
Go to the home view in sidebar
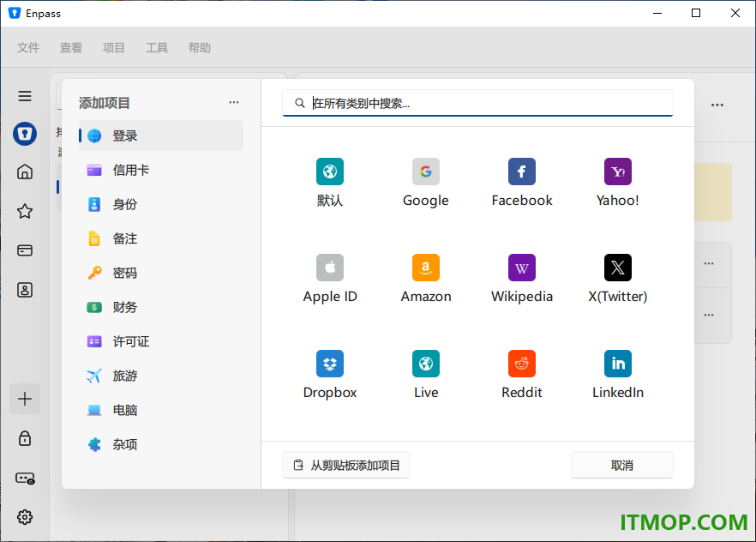[25, 172]
